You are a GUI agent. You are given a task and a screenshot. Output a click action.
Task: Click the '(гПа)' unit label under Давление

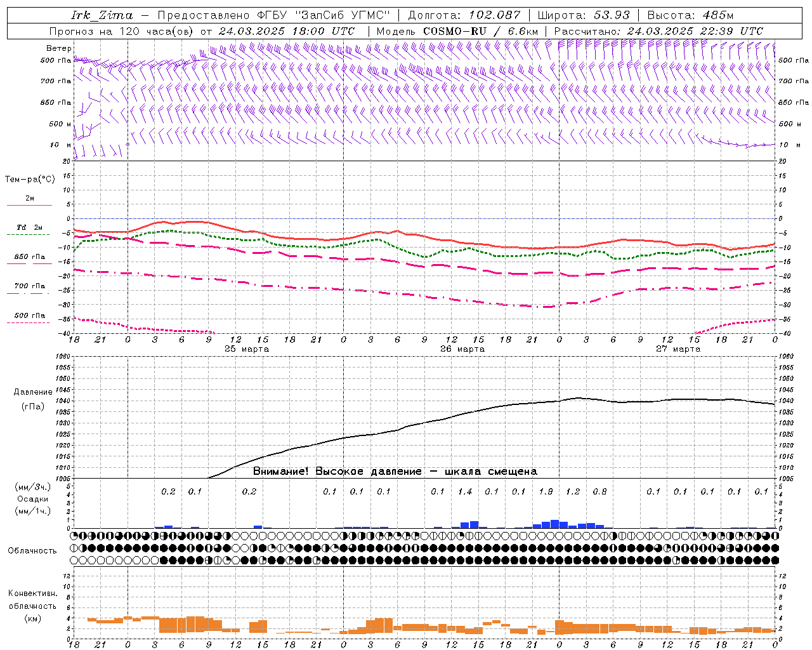pyautogui.click(x=32, y=406)
